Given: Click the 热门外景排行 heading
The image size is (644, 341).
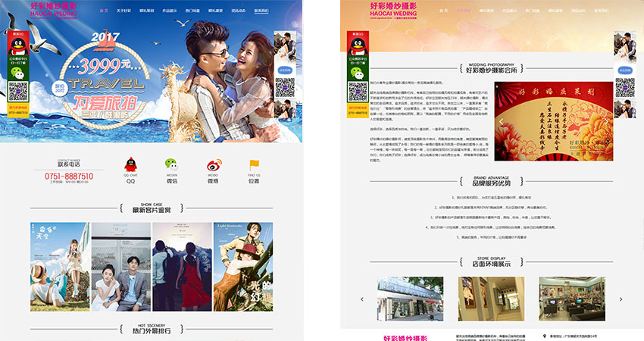Looking at the screenshot, I should pos(152,329).
